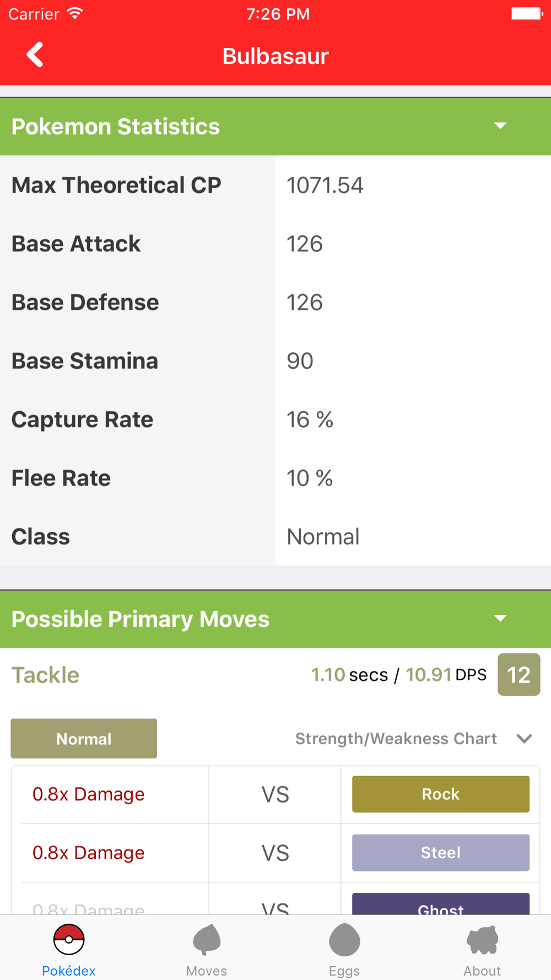Collapse the Pokemon Statistics section arrow
The width and height of the screenshot is (551, 980).
pos(500,126)
